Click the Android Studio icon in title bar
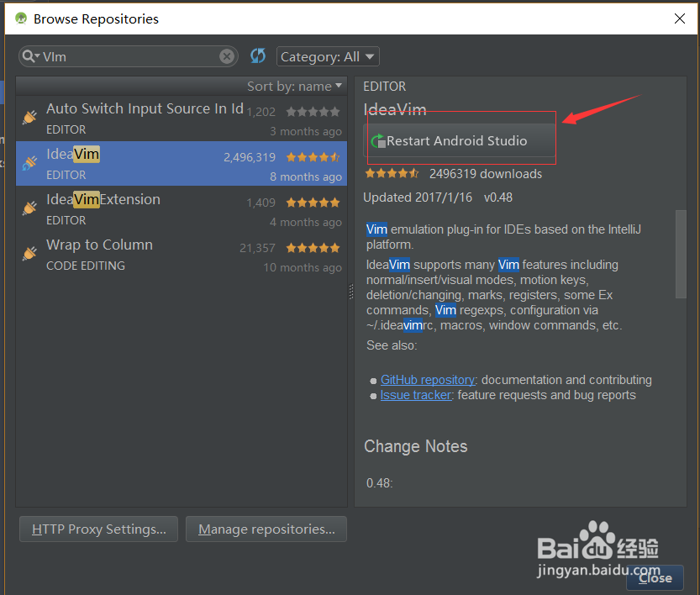700x595 pixels. [21, 18]
